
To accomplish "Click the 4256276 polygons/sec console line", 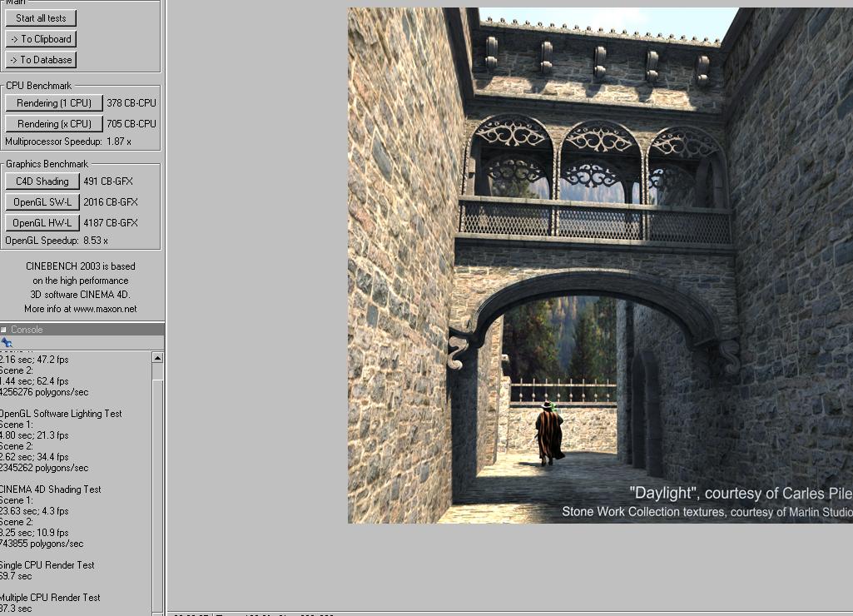I will tap(44, 392).
